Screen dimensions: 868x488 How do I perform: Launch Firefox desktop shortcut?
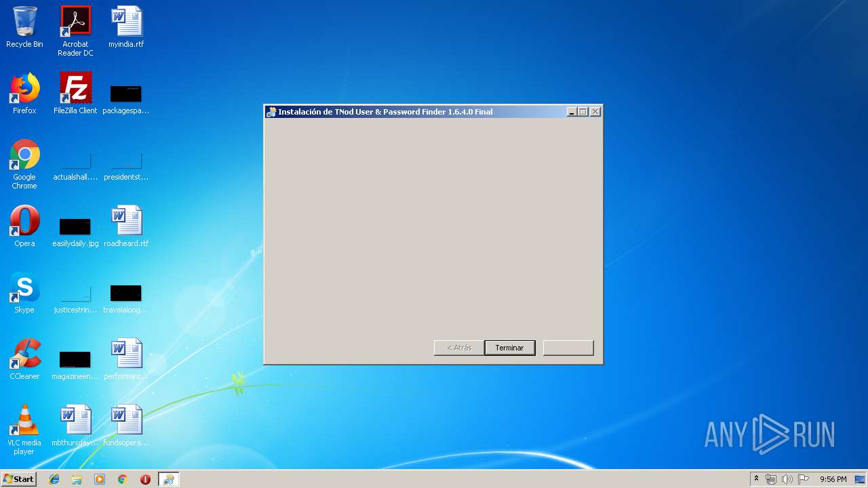[24, 94]
